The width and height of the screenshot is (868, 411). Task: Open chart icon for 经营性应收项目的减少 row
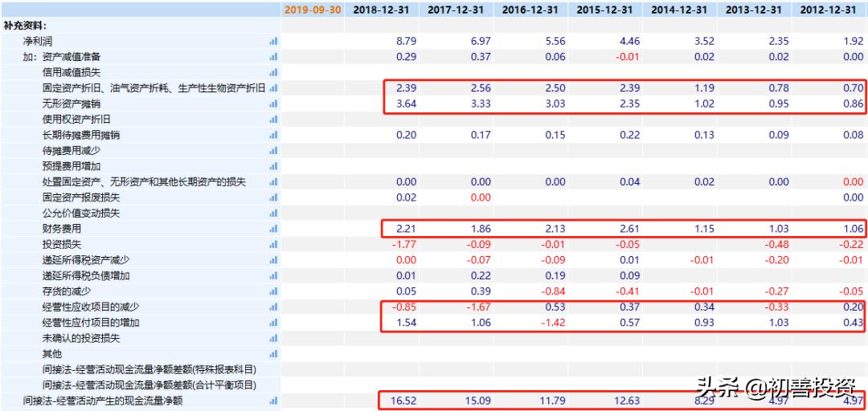click(273, 307)
